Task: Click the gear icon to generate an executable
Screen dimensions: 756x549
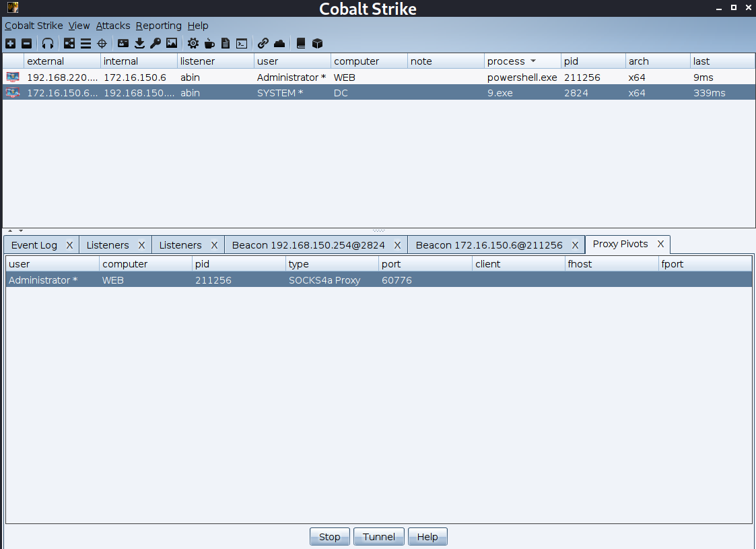Action: pos(193,43)
